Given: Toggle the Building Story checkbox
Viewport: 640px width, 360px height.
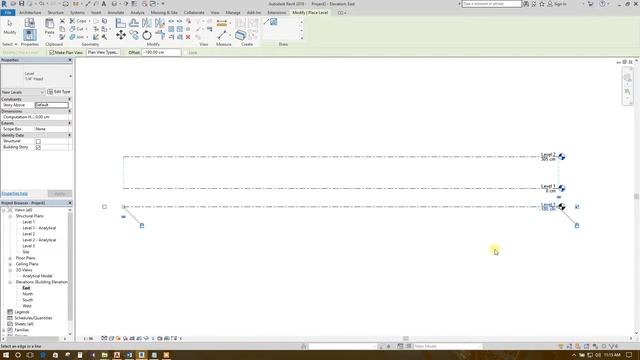Looking at the screenshot, I should pyautogui.click(x=38, y=147).
